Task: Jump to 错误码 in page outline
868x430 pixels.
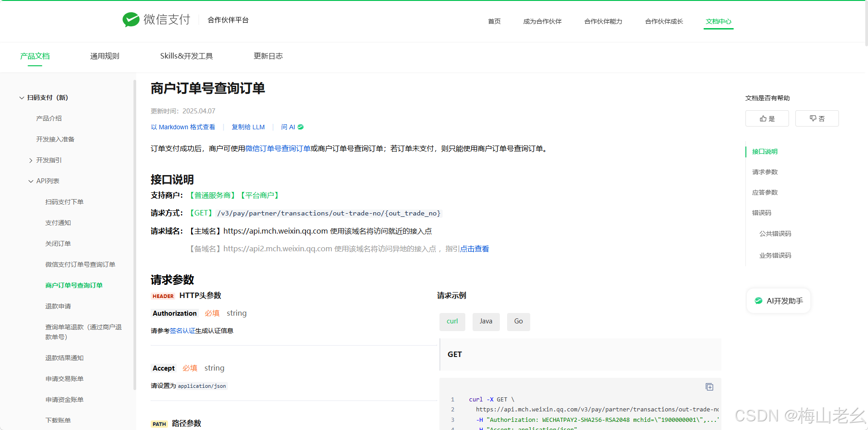Action: point(761,213)
